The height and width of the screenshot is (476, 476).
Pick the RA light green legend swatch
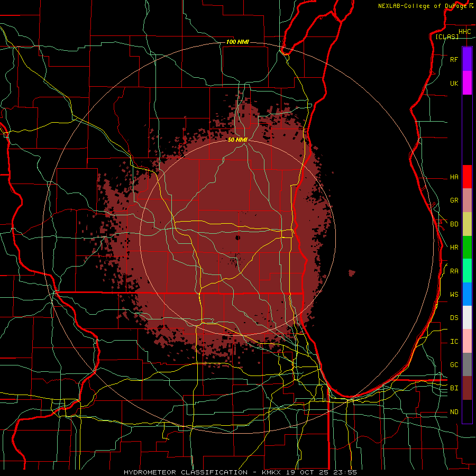(467, 270)
